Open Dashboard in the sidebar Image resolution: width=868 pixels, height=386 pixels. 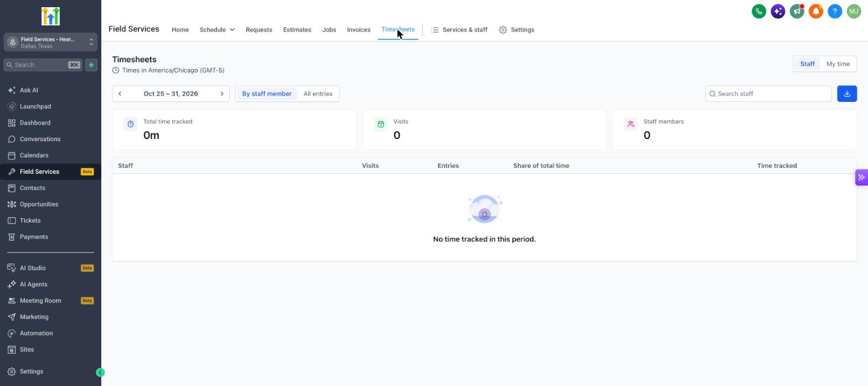(x=50, y=123)
